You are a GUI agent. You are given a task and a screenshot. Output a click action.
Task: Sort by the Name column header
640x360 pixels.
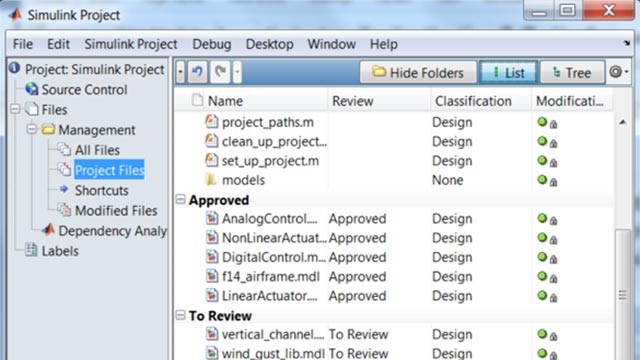(x=225, y=101)
